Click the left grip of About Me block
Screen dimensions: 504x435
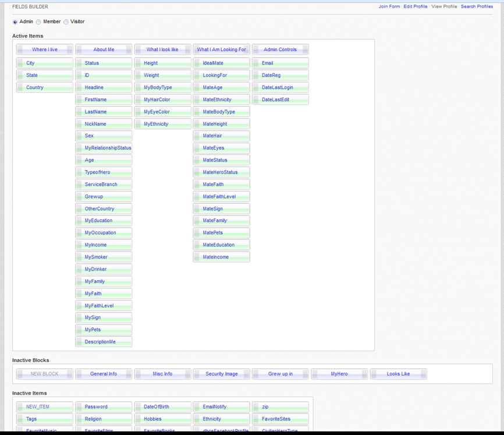[79, 49]
